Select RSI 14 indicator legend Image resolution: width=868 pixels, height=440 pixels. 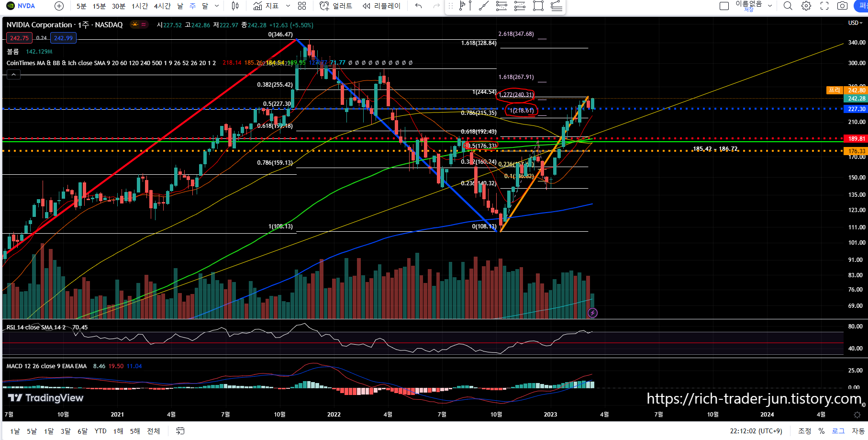pyautogui.click(x=36, y=327)
